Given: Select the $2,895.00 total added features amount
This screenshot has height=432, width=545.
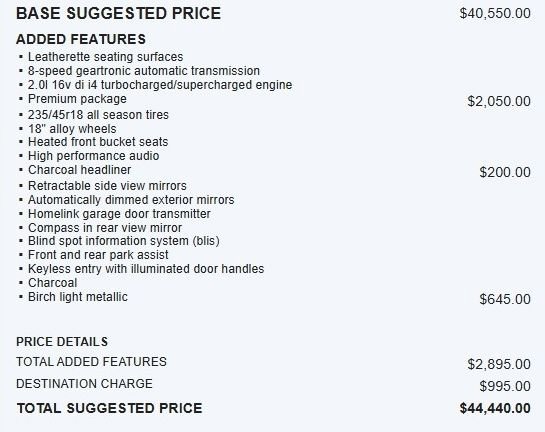Looking at the screenshot, I should click(x=499, y=364).
